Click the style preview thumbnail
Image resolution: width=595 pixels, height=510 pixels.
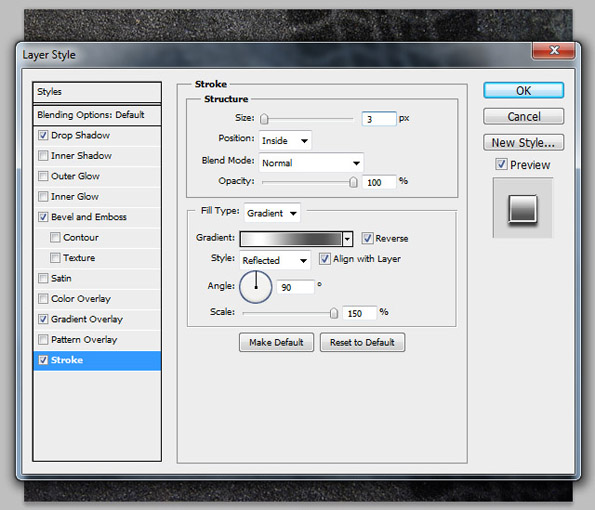pyautogui.click(x=523, y=208)
